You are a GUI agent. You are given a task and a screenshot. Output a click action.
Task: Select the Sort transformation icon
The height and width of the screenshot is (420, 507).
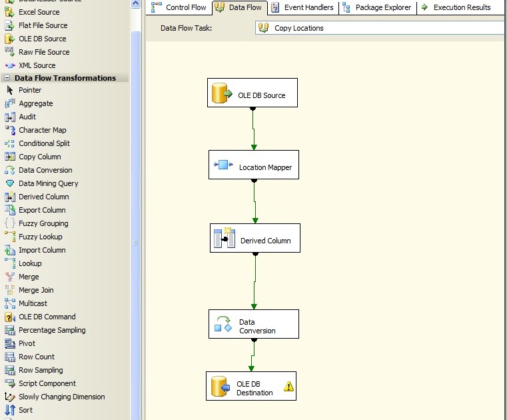click(x=9, y=410)
